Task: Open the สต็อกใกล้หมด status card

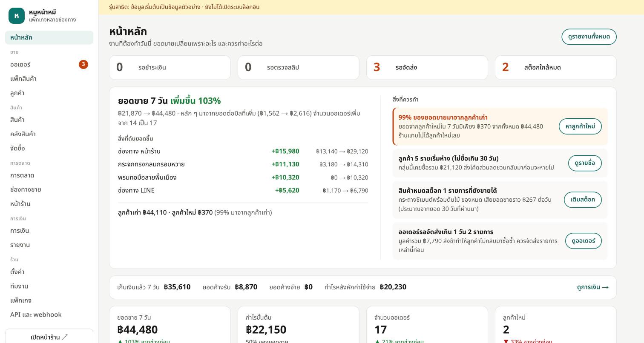Action: (556, 67)
